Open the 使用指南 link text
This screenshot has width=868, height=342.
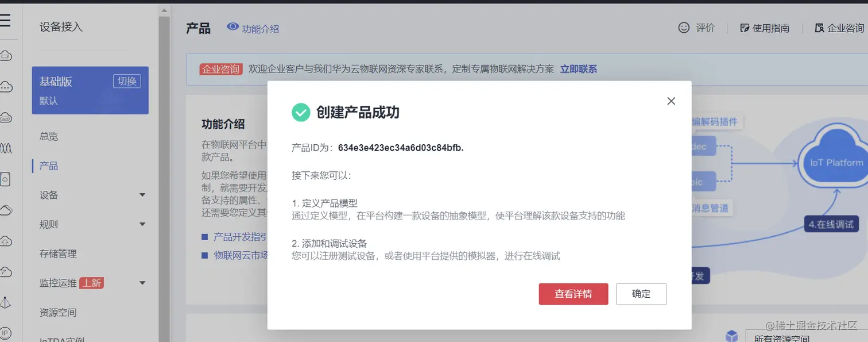[771, 28]
